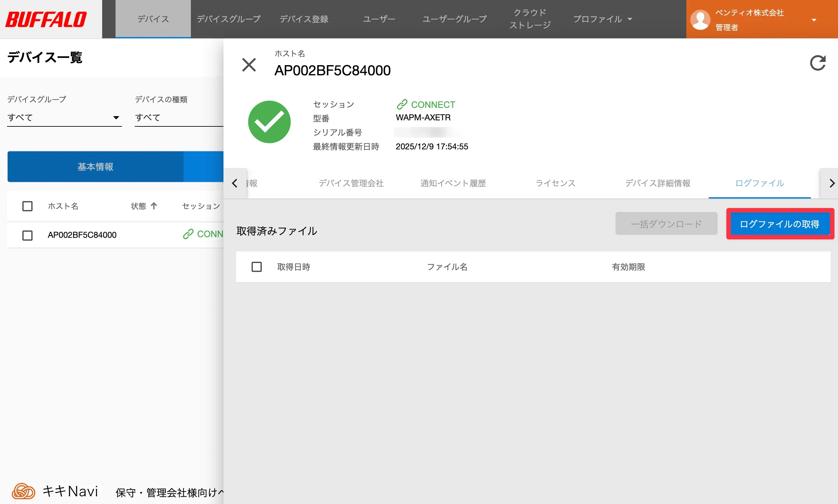This screenshot has width=838, height=504.
Task: Open the デバイスグループ menu item
Action: [x=228, y=19]
